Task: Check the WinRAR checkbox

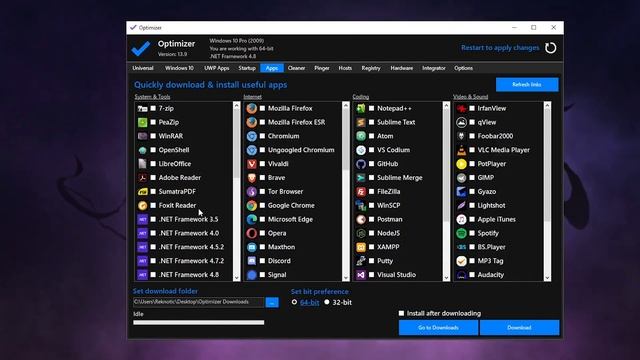Action: click(153, 136)
